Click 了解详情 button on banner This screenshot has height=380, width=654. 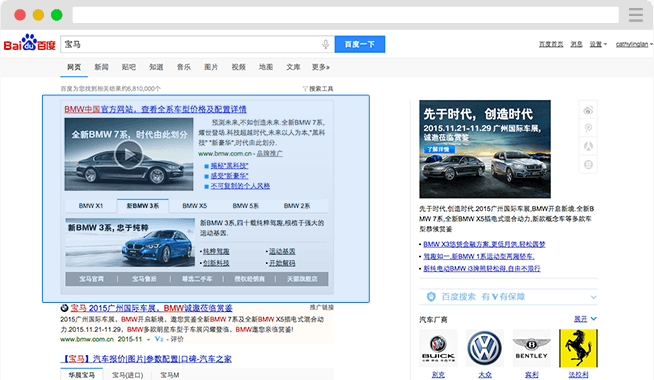(x=438, y=149)
